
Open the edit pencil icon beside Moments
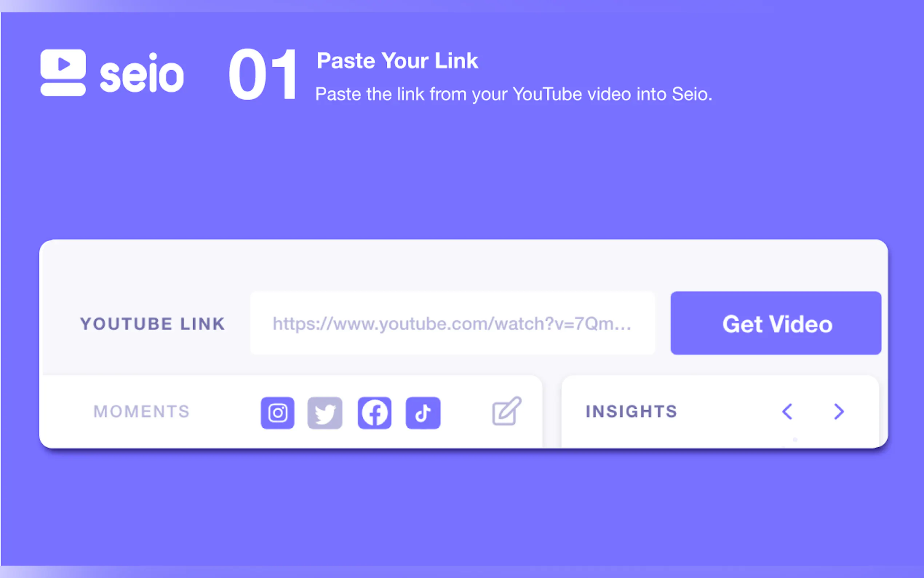tap(506, 411)
